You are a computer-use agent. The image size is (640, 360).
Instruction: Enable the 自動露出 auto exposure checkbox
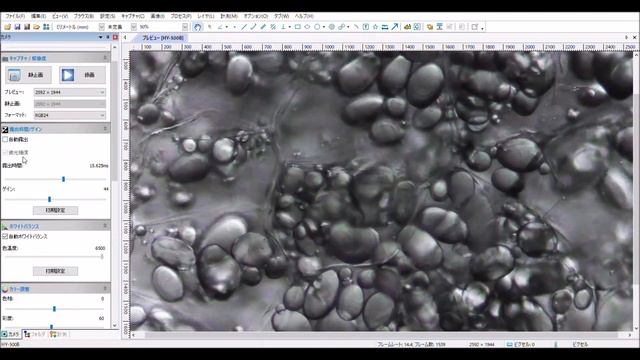point(5,140)
